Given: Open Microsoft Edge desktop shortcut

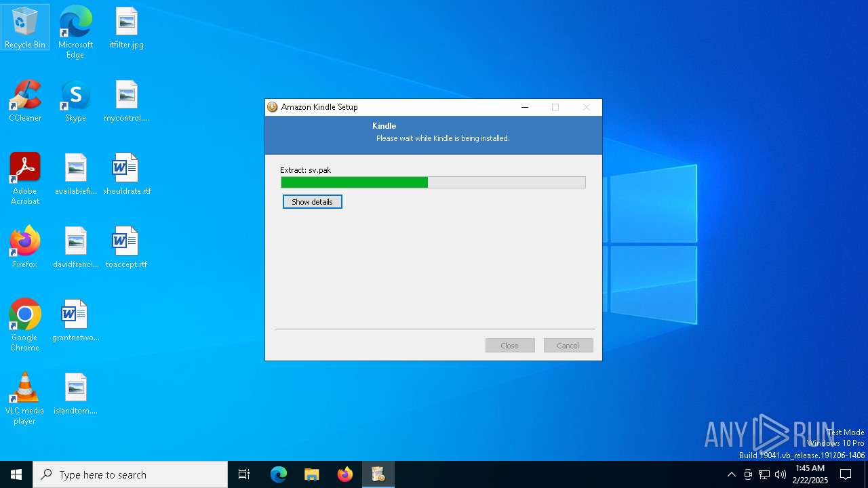Looking at the screenshot, I should point(75,32).
